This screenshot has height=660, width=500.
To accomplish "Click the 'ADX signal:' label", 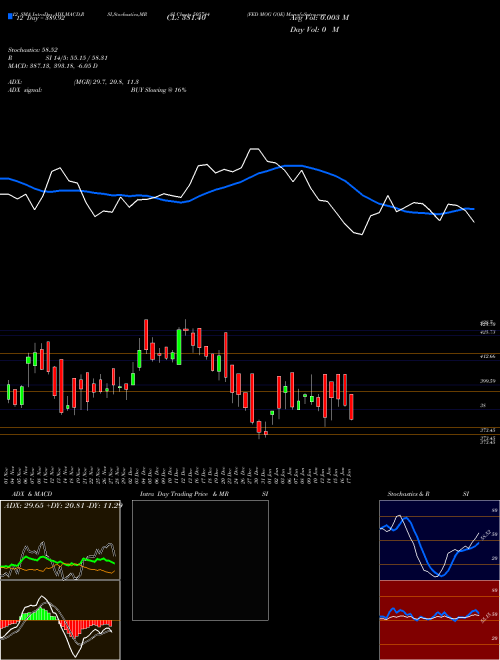I will click(25, 90).
